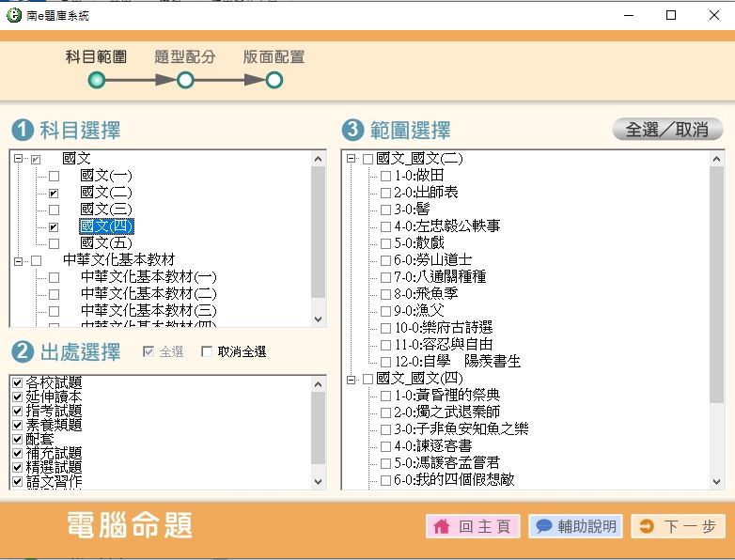Screen dimensions: 735x560
Task: Click the range list vertical scrollbar
Action: point(717,282)
